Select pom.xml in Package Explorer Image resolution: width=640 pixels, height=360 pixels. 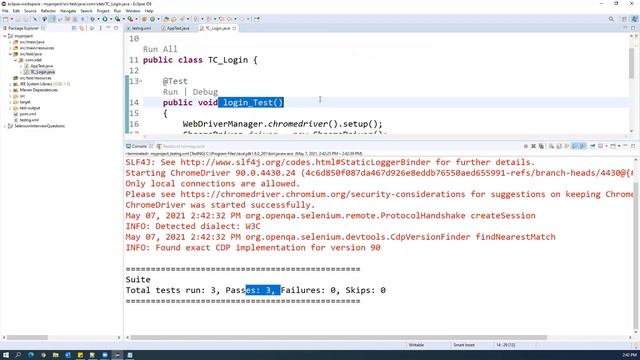(28, 114)
